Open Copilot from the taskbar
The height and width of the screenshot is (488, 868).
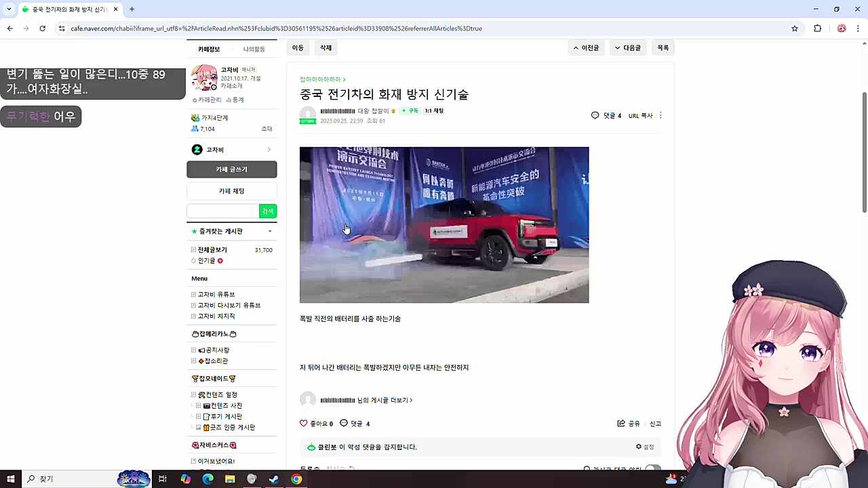[x=186, y=479]
